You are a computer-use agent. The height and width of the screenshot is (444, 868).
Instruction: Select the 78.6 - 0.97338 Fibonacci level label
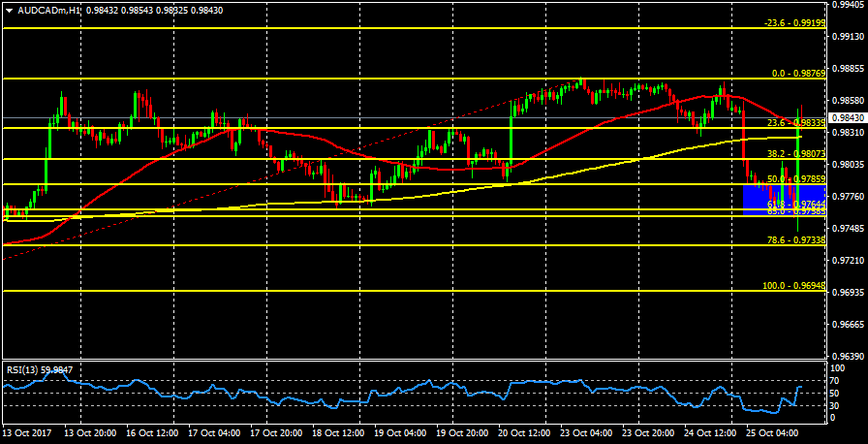tap(795, 239)
